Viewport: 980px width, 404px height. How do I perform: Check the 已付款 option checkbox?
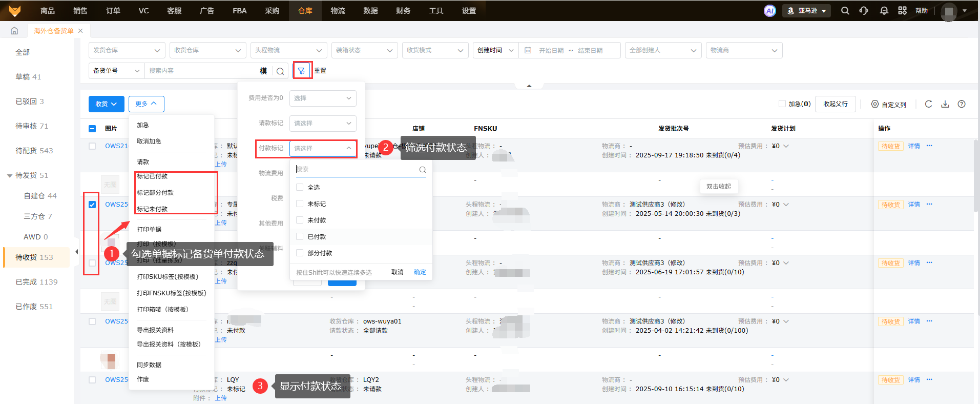click(x=300, y=236)
